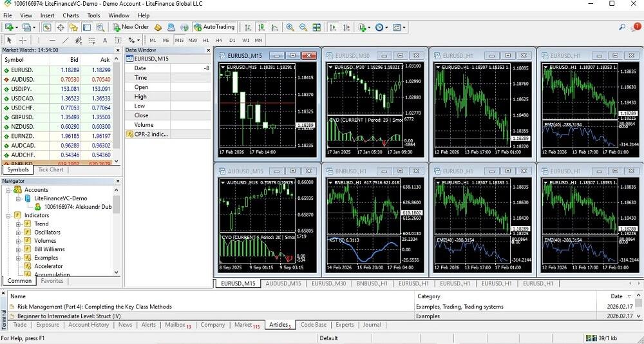The width and height of the screenshot is (644, 344).
Task: Expand the Trend indicators node
Action: pyautogui.click(x=18, y=224)
